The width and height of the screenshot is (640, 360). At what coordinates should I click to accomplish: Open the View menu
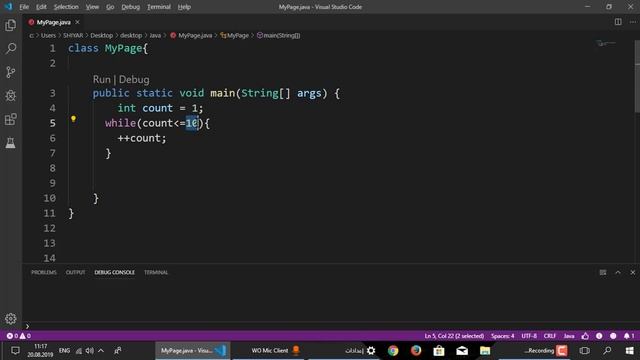(92, 7)
